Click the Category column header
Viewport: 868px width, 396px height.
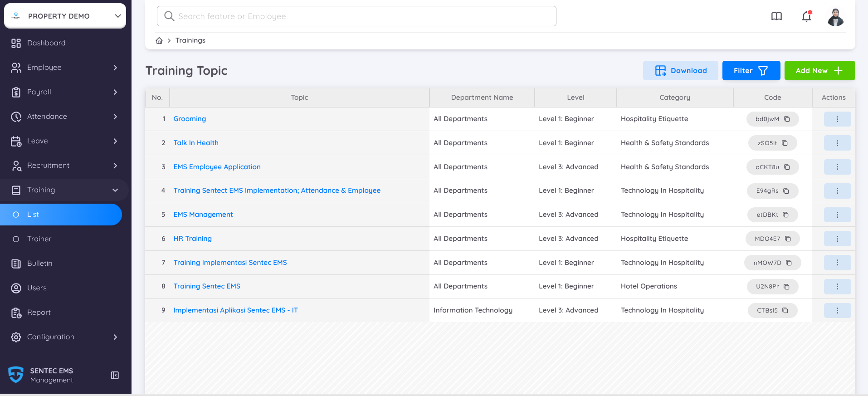click(675, 98)
